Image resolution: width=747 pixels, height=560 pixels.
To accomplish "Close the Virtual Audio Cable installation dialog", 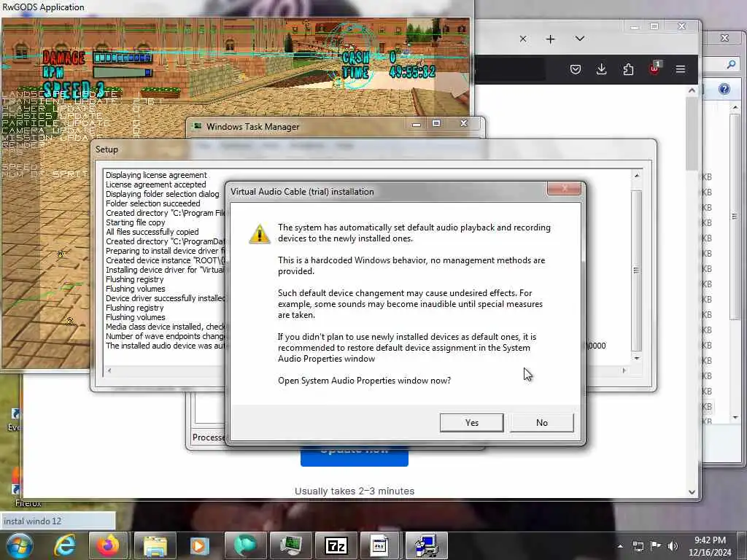I will 564,189.
